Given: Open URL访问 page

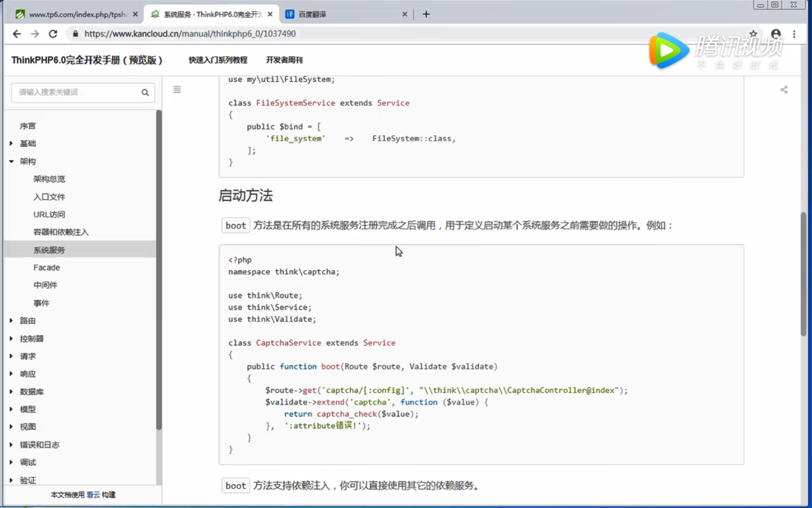Looking at the screenshot, I should [x=49, y=214].
